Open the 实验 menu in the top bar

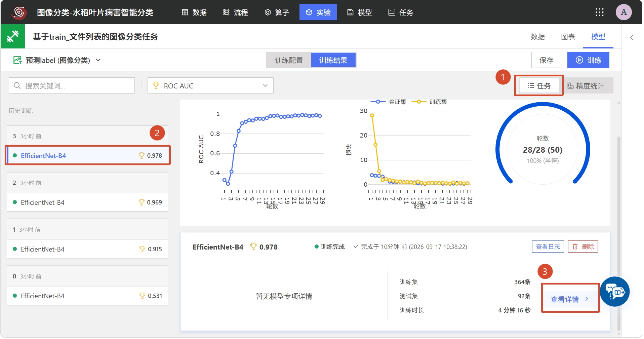(318, 12)
